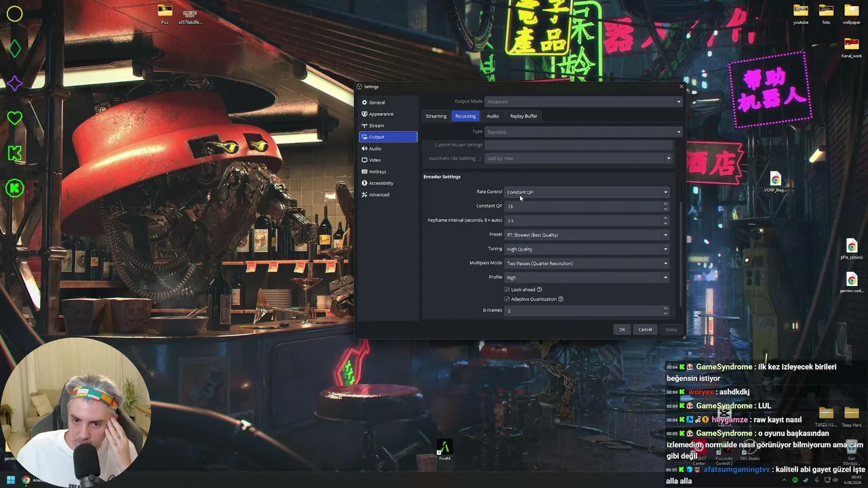Open the Output Mode dropdown
This screenshot has height=488, width=868.
[583, 102]
